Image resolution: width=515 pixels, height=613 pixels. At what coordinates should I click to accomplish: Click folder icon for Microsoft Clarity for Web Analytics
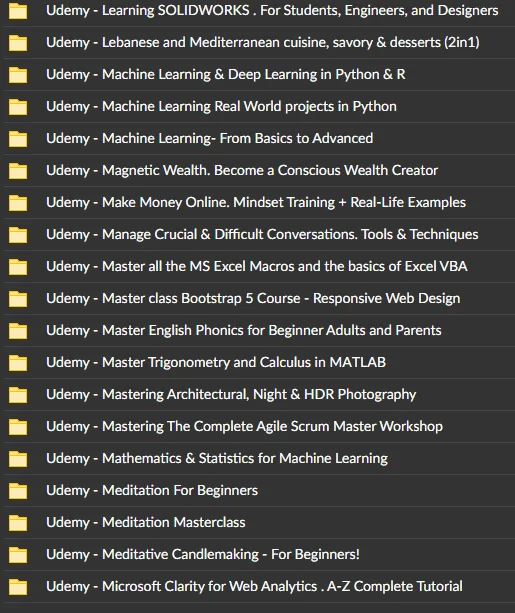(x=18, y=588)
